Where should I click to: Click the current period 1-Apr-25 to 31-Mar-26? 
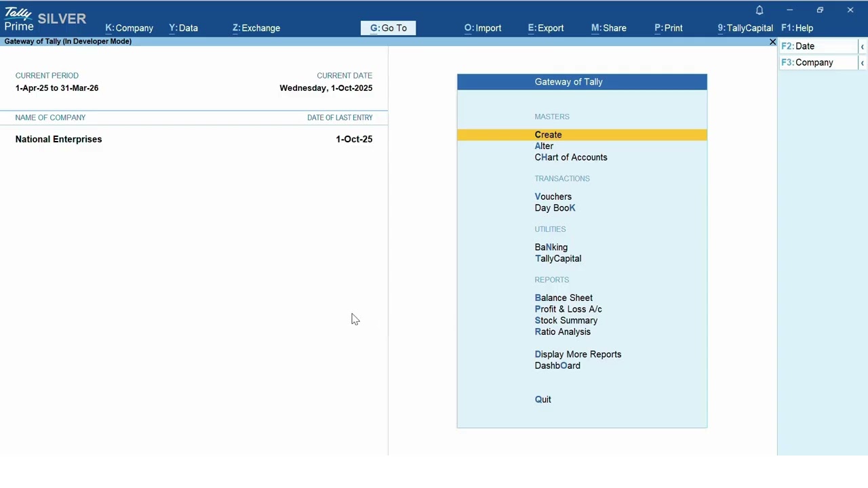pos(57,88)
